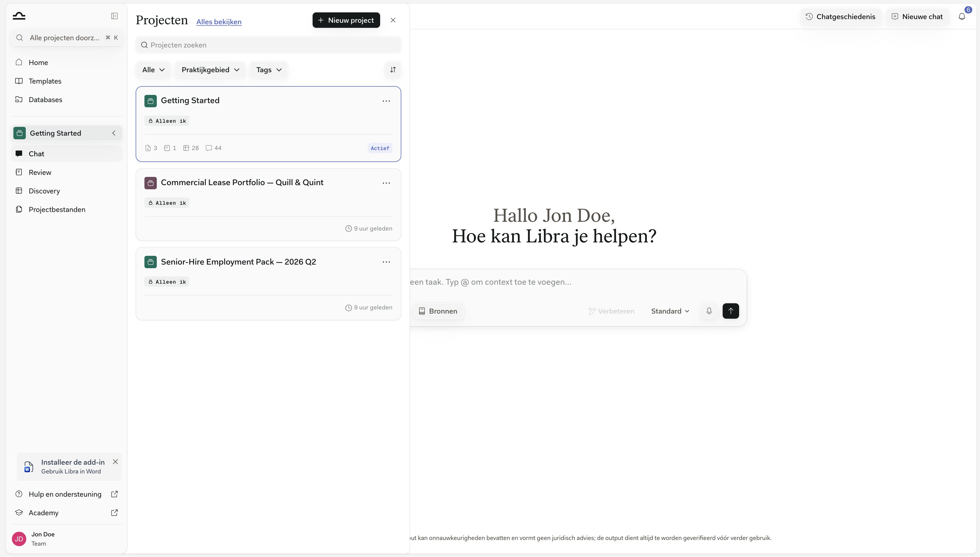
Task: Collapse the Getting Started project chevron in sidebar
Action: point(114,133)
